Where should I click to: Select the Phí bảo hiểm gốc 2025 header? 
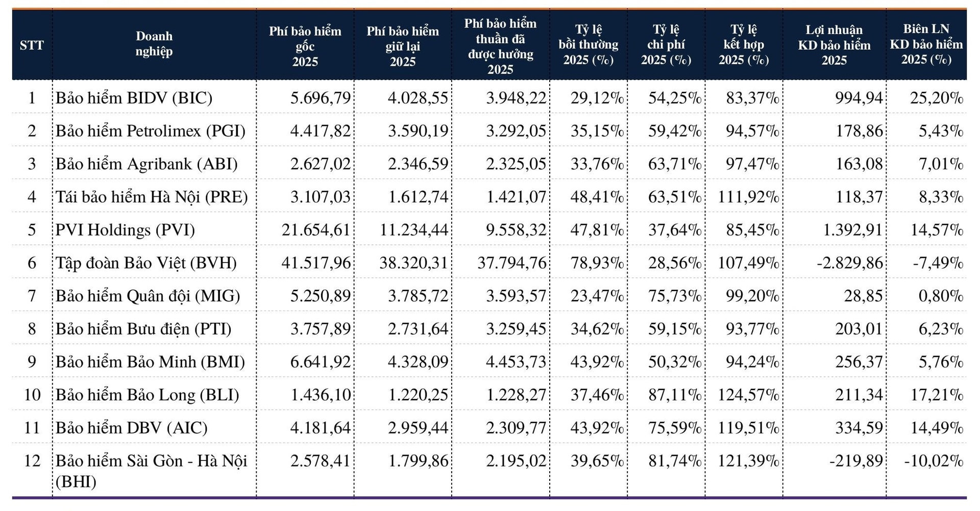[305, 46]
